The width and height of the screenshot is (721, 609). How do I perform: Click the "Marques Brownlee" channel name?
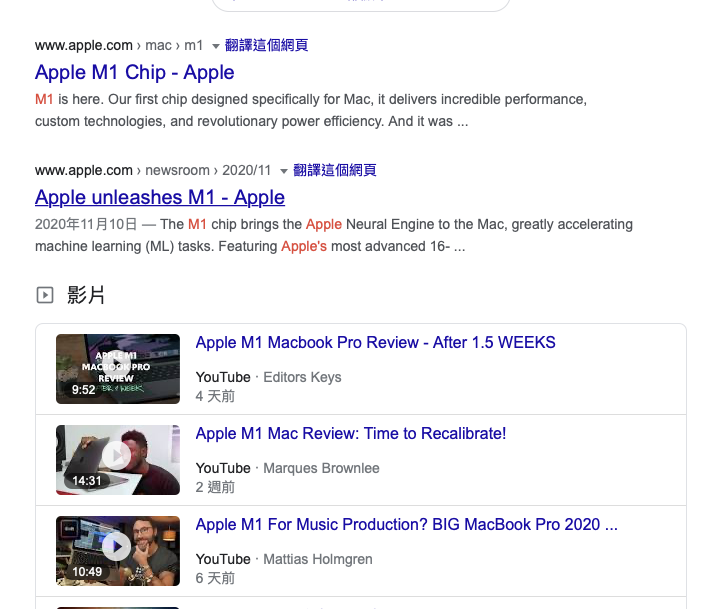click(x=321, y=468)
